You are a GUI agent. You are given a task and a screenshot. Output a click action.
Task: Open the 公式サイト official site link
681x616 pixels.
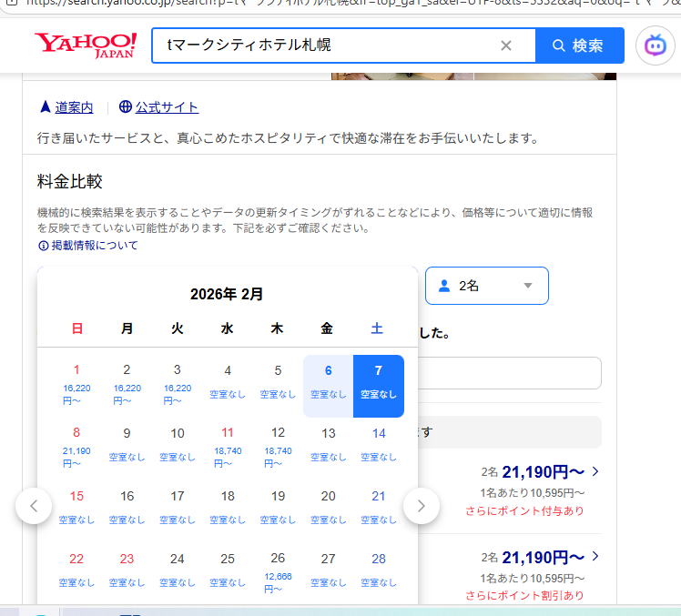167,107
